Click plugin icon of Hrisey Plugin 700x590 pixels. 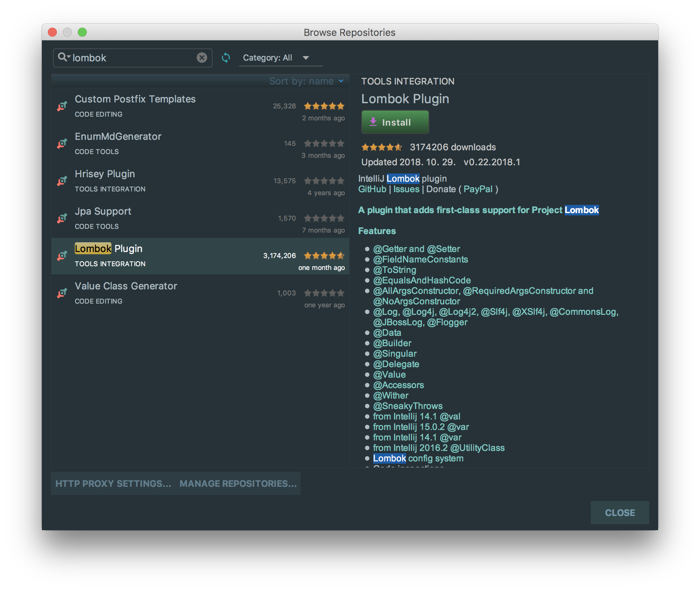point(62,181)
